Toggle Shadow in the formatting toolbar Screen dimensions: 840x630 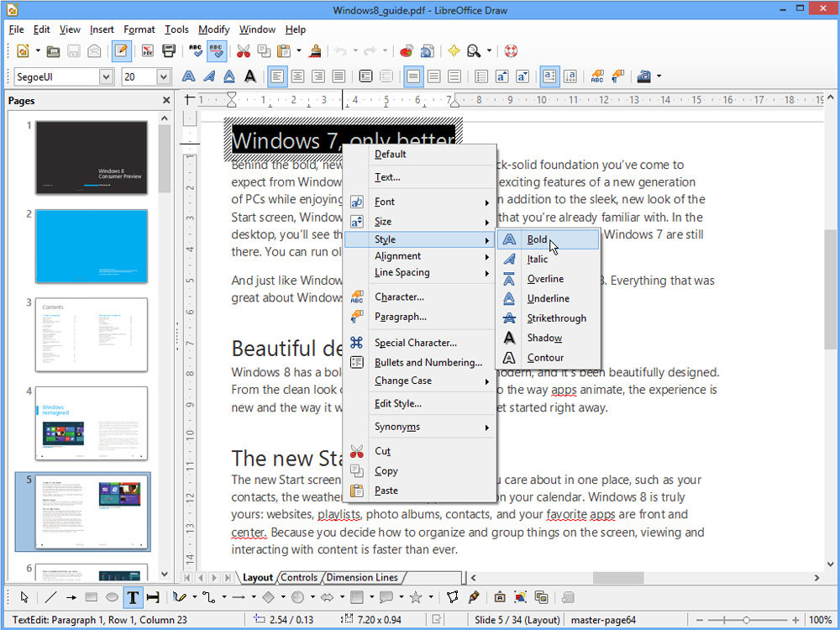(249, 76)
